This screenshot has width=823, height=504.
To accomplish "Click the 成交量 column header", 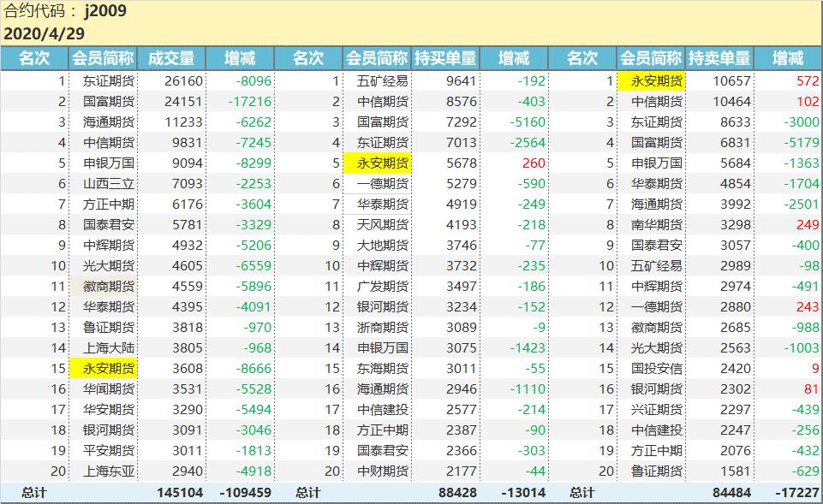I will (x=171, y=58).
